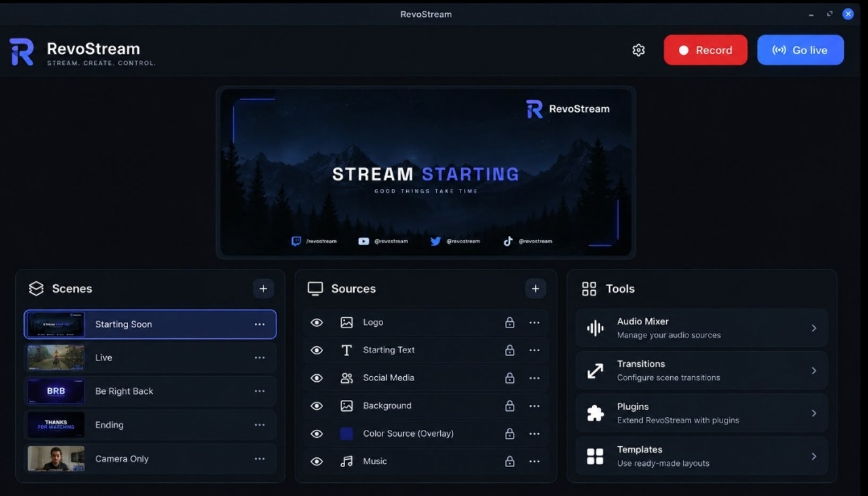Viewport: 868px width, 496px height.
Task: Click the Twitch icon in preview
Action: [x=296, y=241]
